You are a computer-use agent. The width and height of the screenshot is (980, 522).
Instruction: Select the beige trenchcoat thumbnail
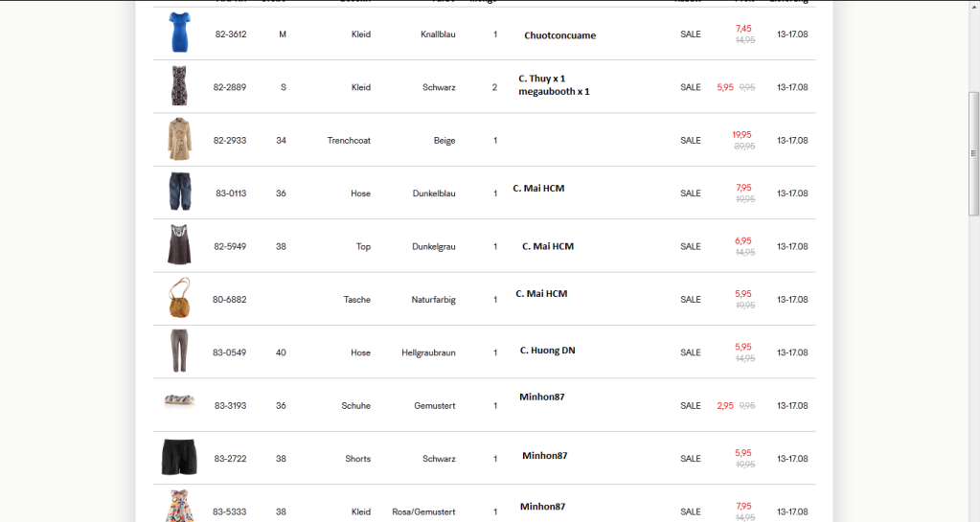click(x=179, y=140)
